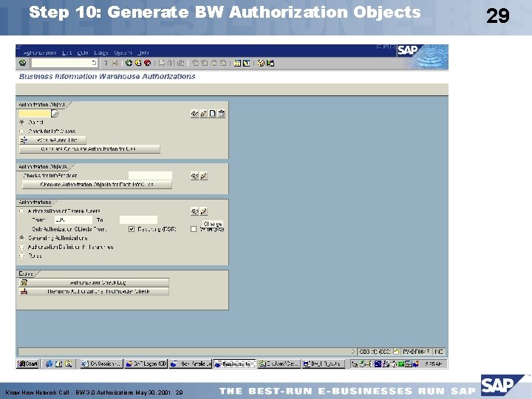Click the Windows Start button
532x399 pixels.
tap(27, 364)
